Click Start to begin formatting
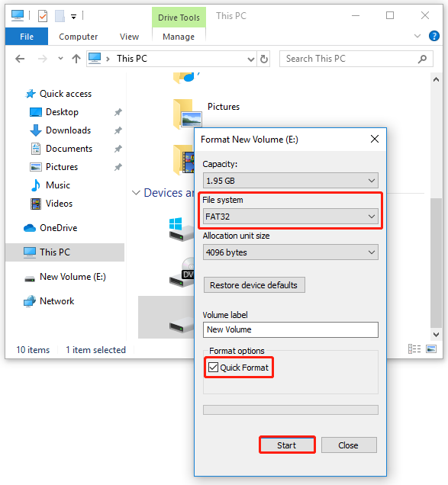448x485 pixels. pos(287,445)
